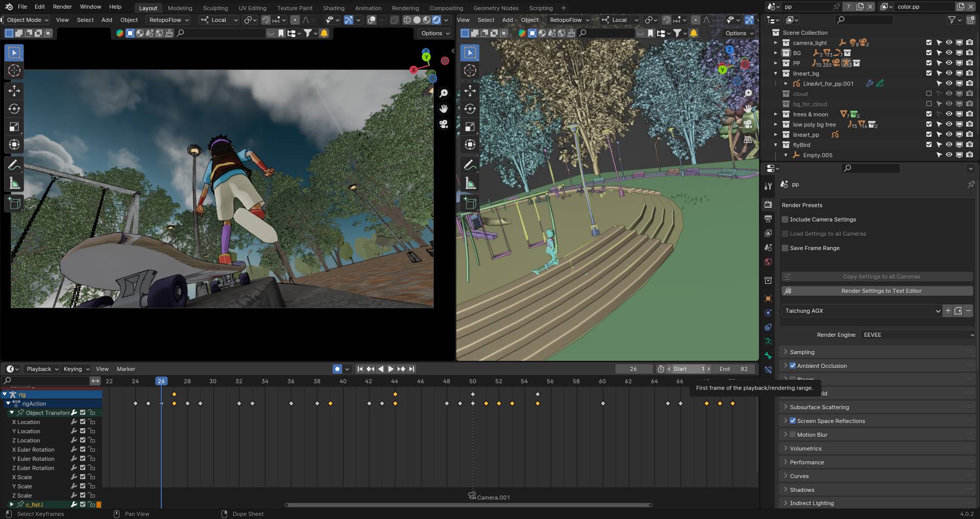Image resolution: width=980 pixels, height=519 pixels.
Task: Select the Rotate tool in left viewport
Action: [14, 109]
